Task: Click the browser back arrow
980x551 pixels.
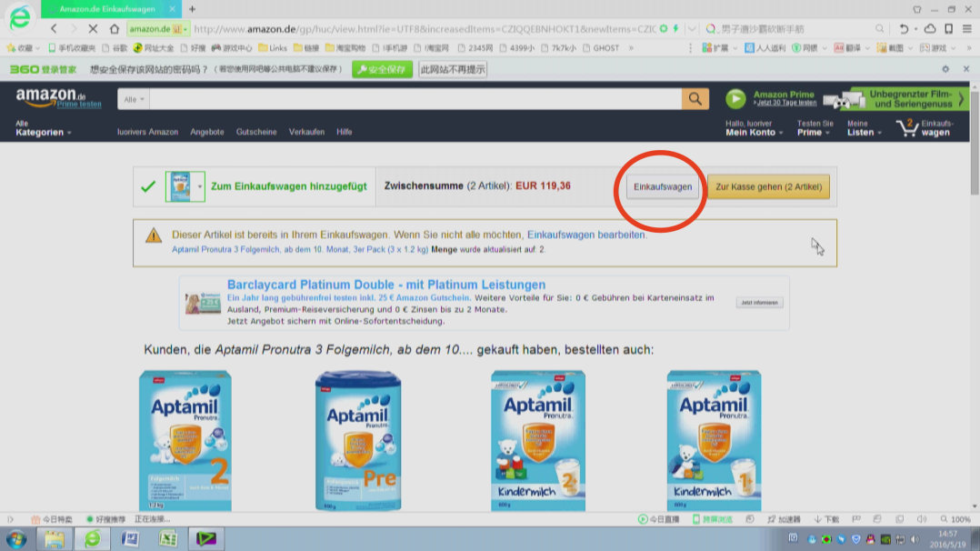Action: [x=55, y=29]
